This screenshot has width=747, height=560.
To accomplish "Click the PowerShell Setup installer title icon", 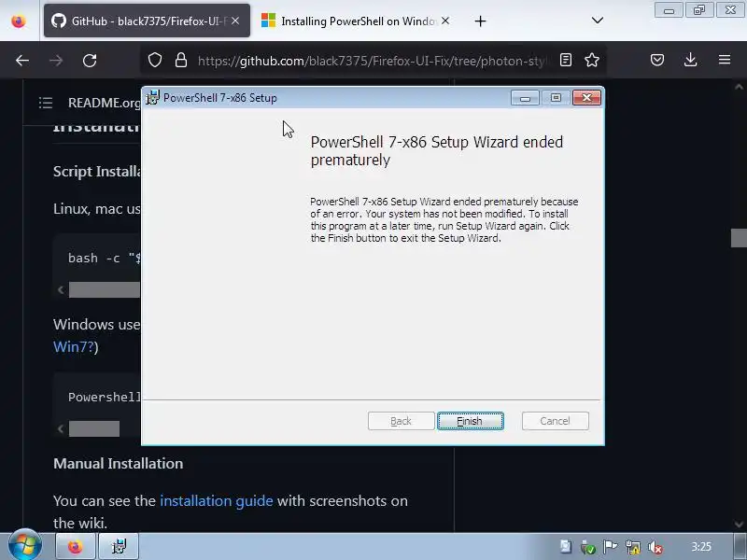I will point(152,98).
